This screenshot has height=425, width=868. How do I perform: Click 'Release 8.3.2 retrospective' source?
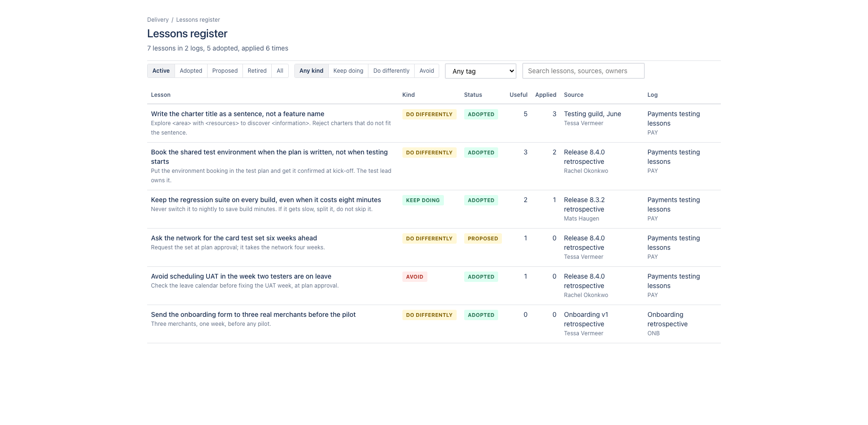(x=584, y=204)
